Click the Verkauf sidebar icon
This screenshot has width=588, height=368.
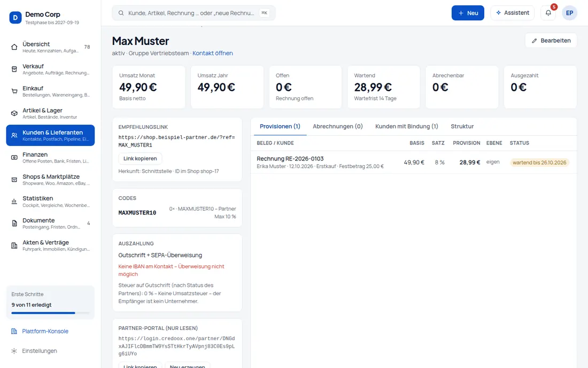tap(14, 69)
